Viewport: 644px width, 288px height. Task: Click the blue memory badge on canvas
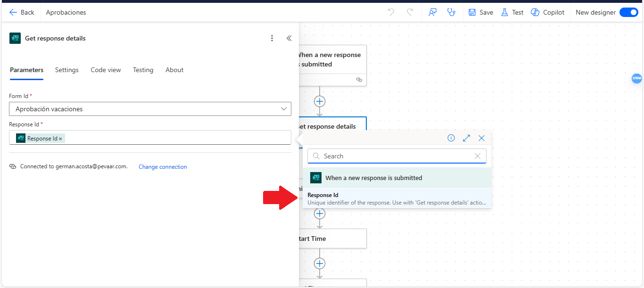tap(637, 78)
